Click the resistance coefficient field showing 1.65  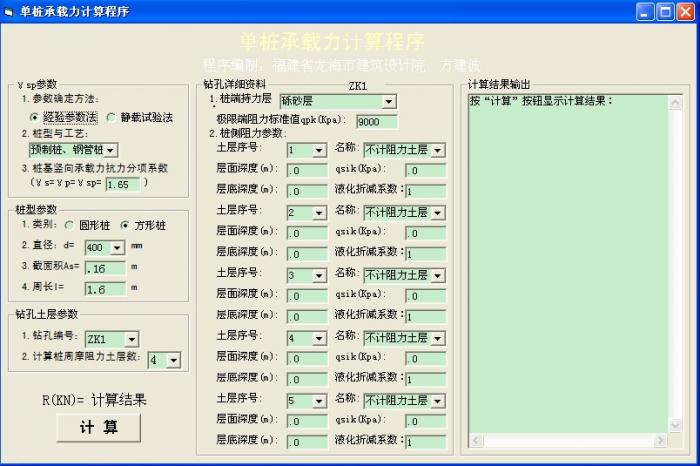[122, 184]
